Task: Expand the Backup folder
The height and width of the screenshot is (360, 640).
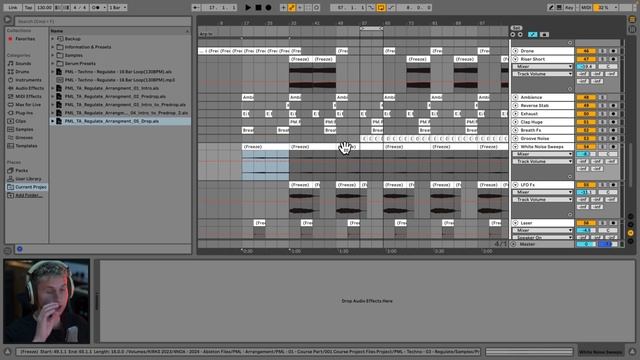Action: click(x=53, y=39)
